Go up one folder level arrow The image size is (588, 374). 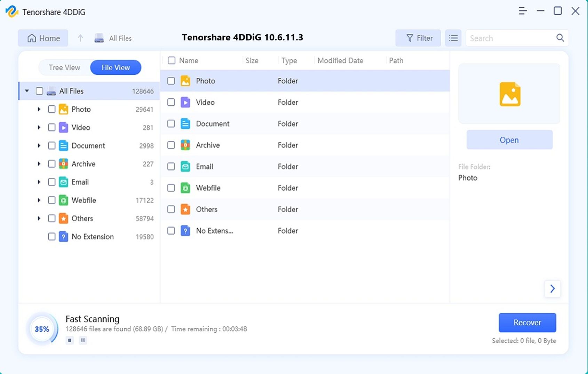80,38
